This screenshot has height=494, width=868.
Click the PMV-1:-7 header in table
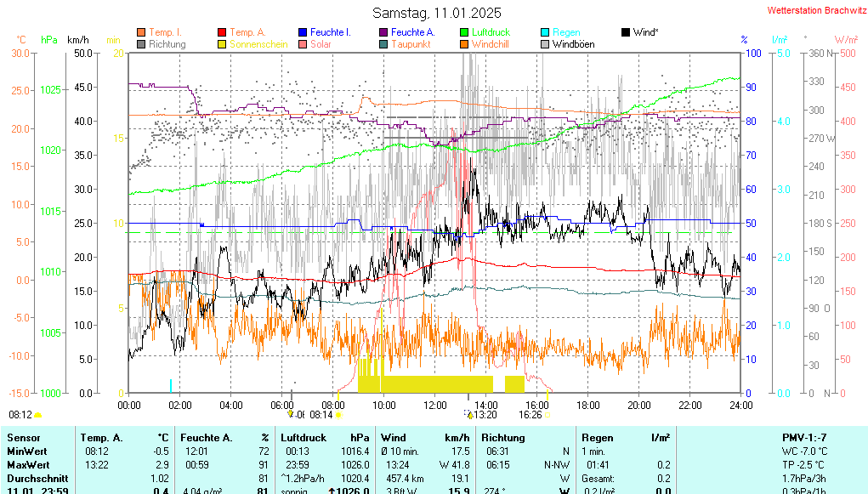(x=804, y=437)
